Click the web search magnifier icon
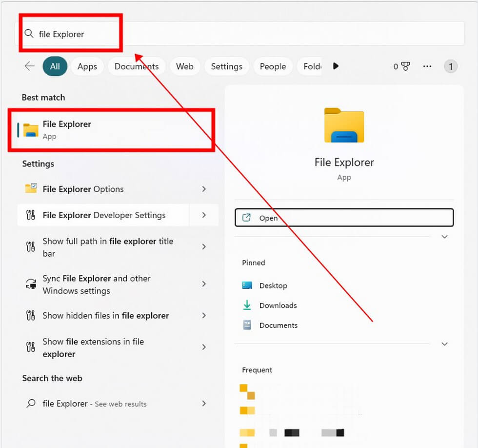478x448 pixels. pyautogui.click(x=31, y=403)
